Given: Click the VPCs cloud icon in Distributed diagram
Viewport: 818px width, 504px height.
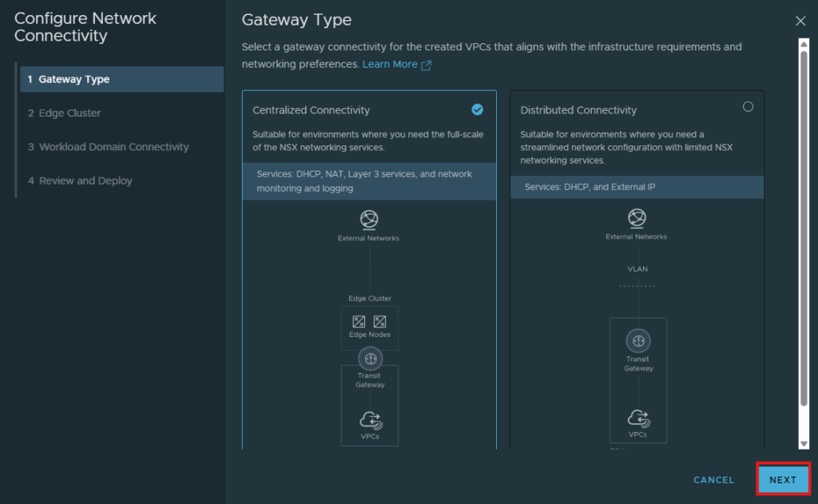Looking at the screenshot, I should click(638, 418).
